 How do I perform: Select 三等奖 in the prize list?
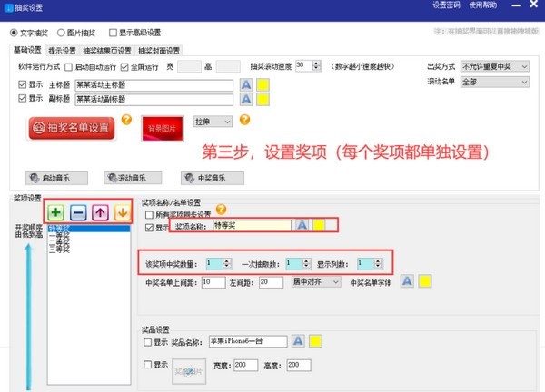pos(59,250)
